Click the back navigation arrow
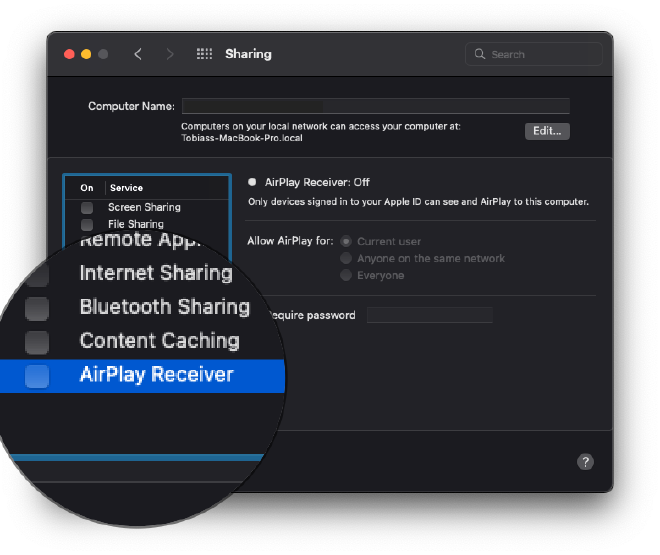Image resolution: width=660 pixels, height=555 pixels. coord(138,54)
